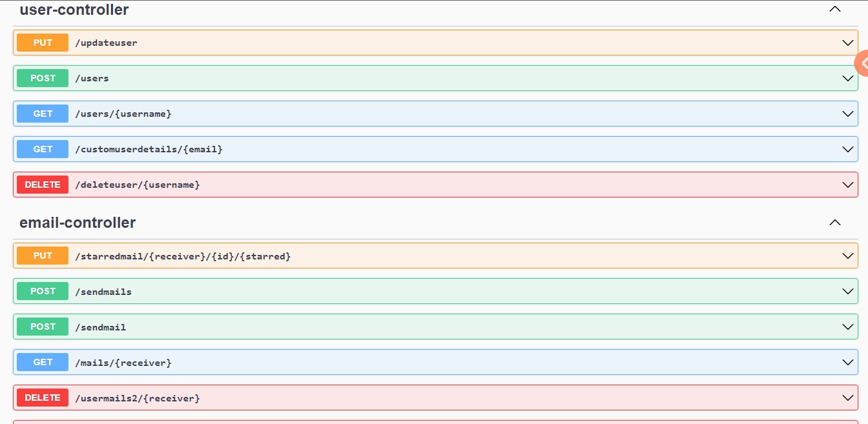
Task: Select the GET badge for /mails/{receiver}
Action: (x=43, y=363)
